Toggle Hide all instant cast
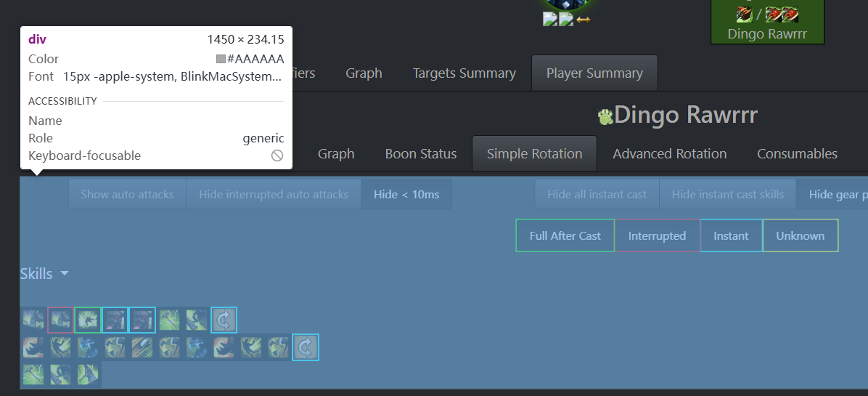Screen dimensions: 868x396 pyautogui.click(x=597, y=194)
